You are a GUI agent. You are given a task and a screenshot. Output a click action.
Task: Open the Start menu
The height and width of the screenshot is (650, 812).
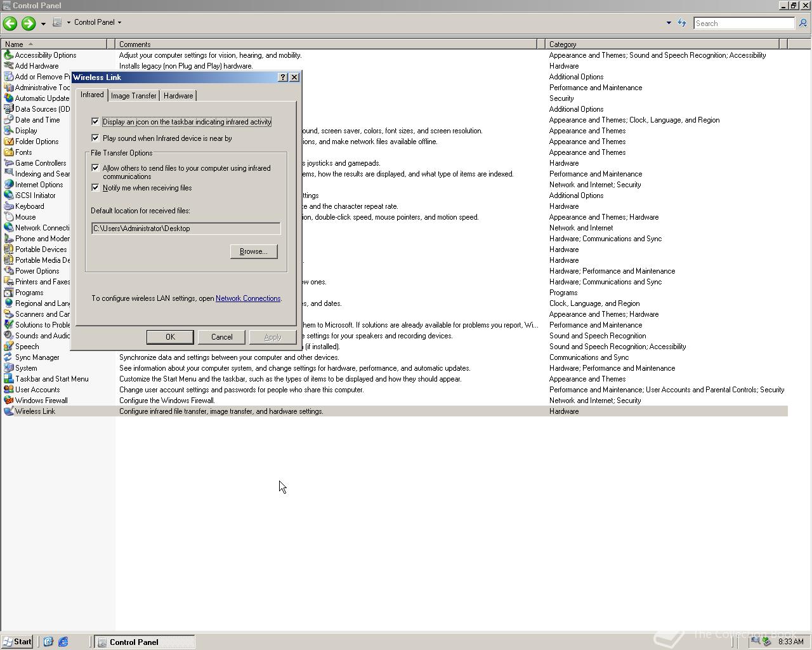click(x=17, y=642)
